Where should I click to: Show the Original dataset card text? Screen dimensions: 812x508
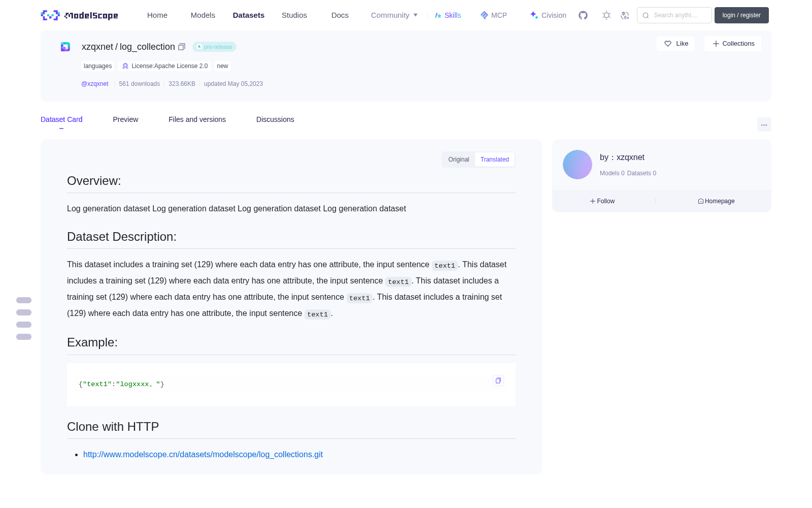(x=459, y=160)
